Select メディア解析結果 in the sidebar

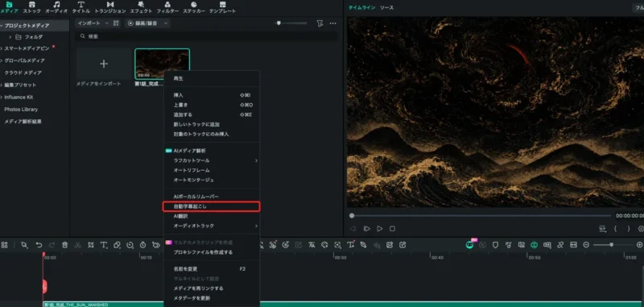tap(23, 122)
